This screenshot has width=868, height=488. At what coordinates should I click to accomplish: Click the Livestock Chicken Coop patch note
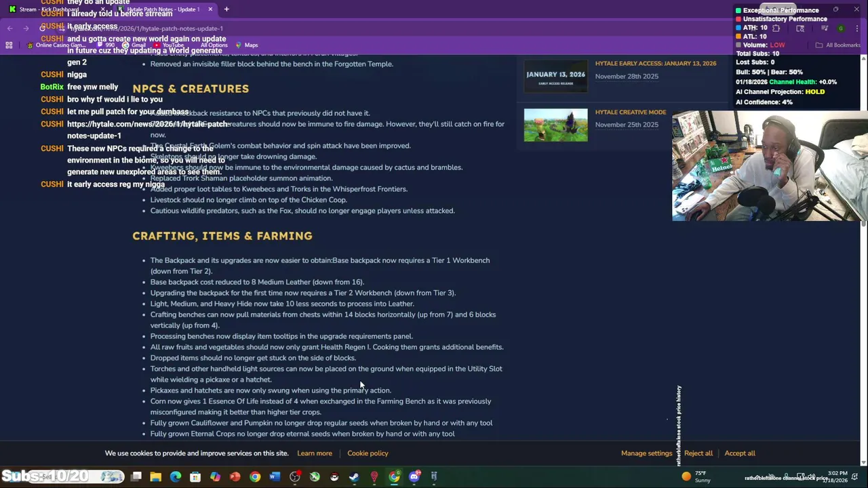[248, 200]
